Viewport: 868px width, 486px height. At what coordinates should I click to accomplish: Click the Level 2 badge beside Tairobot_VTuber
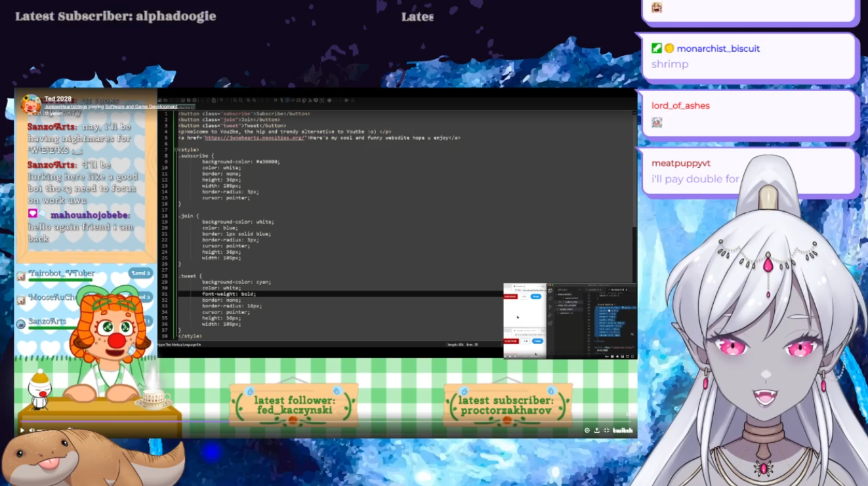[140, 273]
